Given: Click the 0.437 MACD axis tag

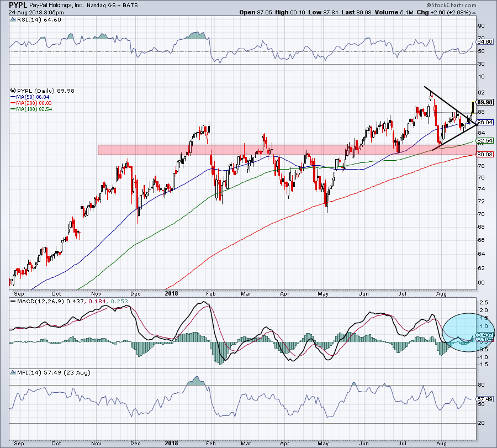Looking at the screenshot, I should pyautogui.click(x=485, y=335).
